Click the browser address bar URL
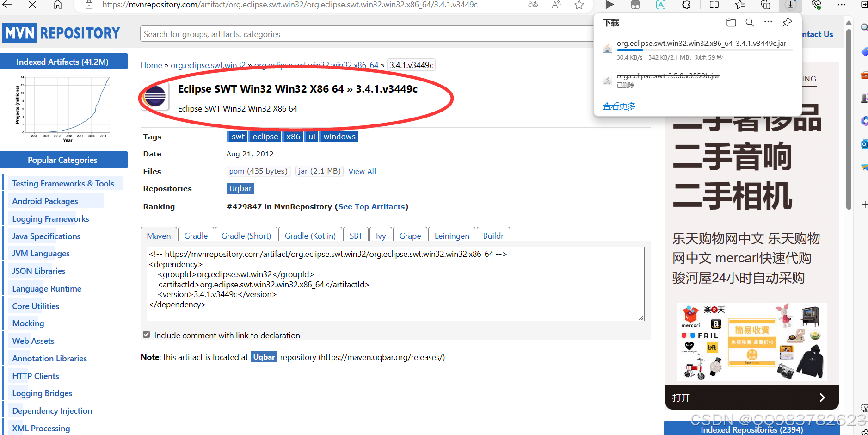 pos(290,5)
